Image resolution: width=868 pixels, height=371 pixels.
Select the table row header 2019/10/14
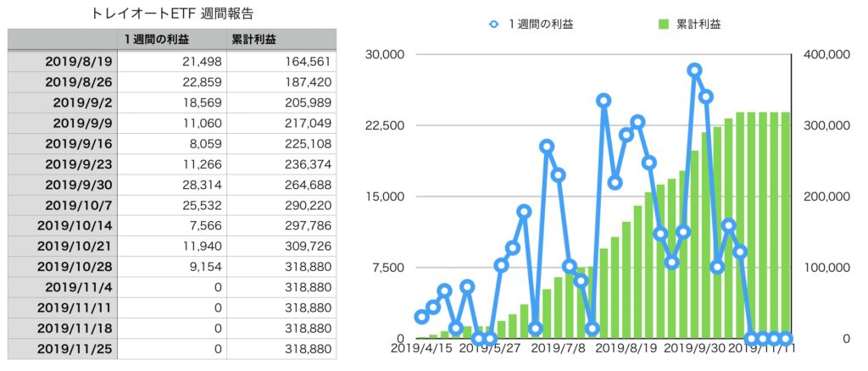tap(63, 225)
